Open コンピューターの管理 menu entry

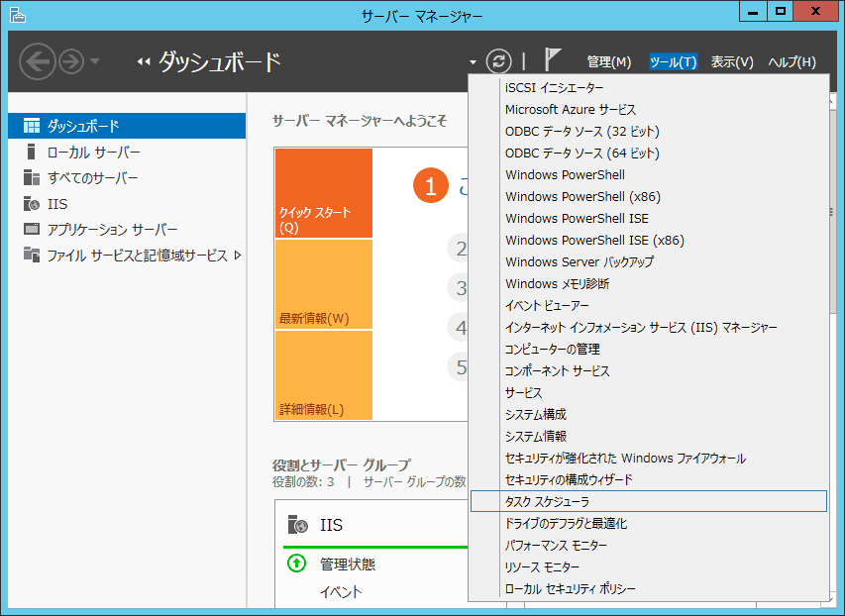coord(649,350)
